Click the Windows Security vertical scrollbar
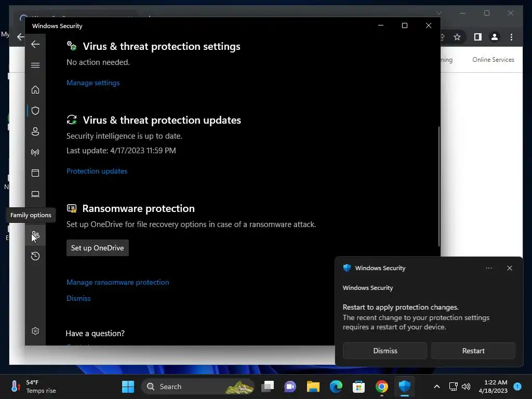 pyautogui.click(x=439, y=187)
